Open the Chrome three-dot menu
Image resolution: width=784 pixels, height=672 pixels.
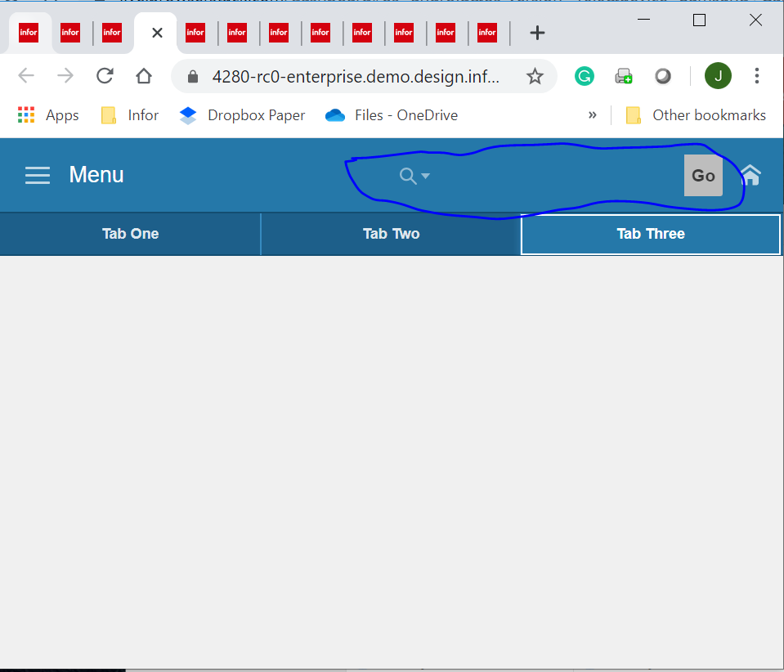[x=756, y=76]
